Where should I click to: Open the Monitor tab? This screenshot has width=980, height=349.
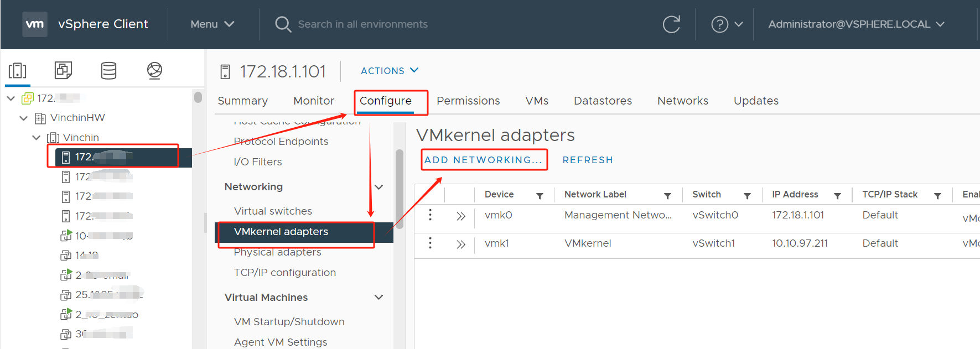point(314,101)
